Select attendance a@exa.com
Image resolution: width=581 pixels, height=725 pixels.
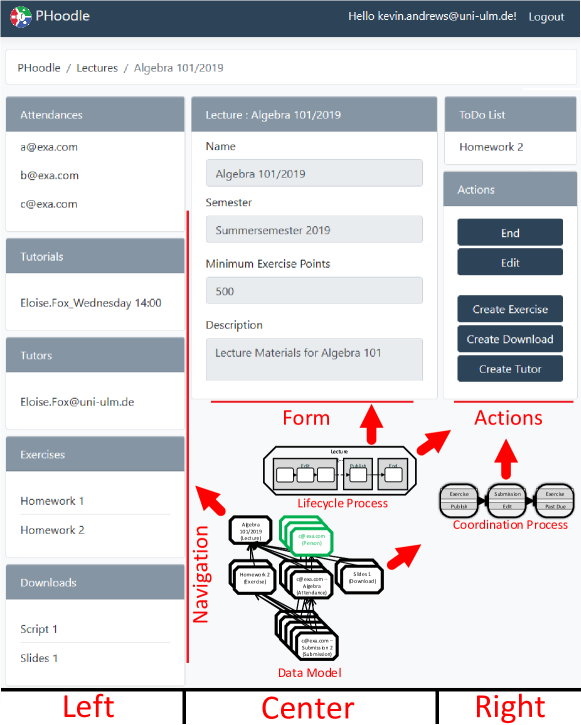point(49,147)
